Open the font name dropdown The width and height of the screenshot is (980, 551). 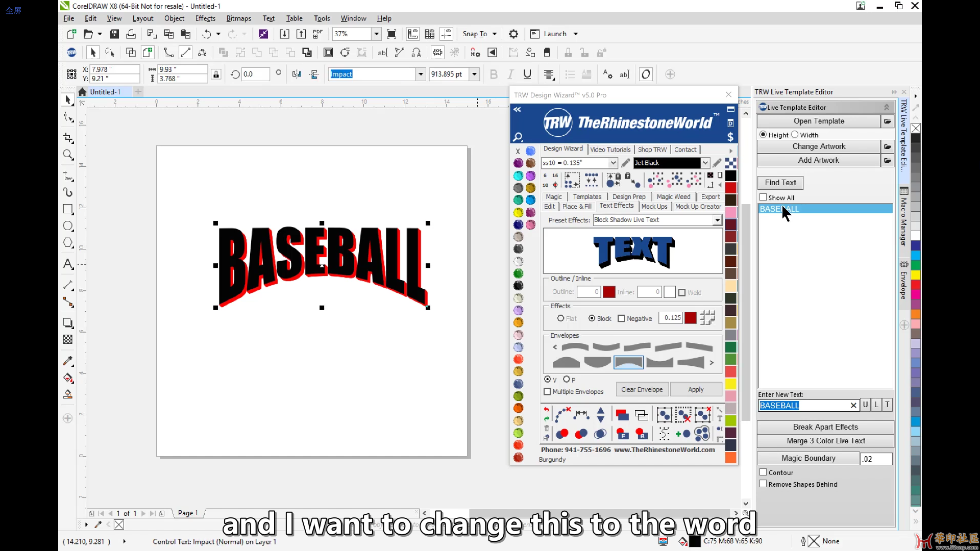click(421, 74)
